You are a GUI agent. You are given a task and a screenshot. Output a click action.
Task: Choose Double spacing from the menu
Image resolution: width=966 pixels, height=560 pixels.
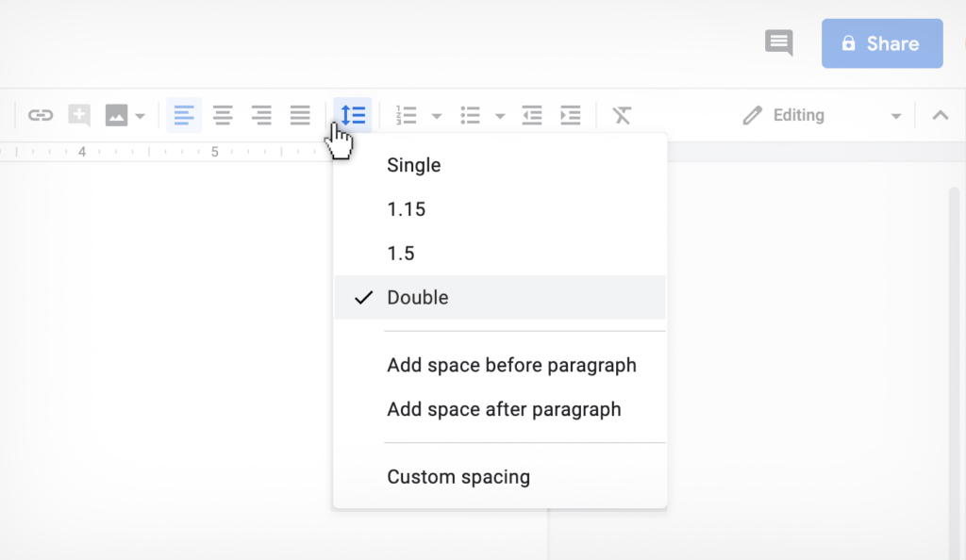(418, 297)
